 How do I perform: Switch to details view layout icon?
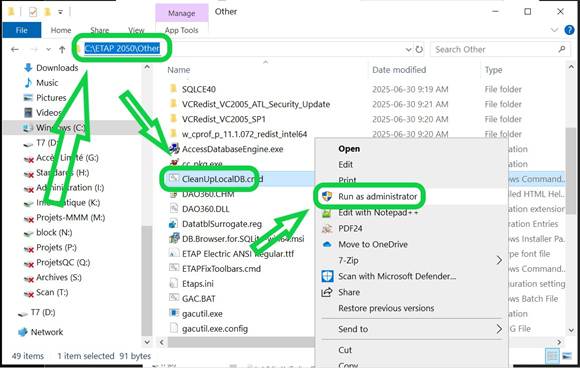tap(552, 356)
